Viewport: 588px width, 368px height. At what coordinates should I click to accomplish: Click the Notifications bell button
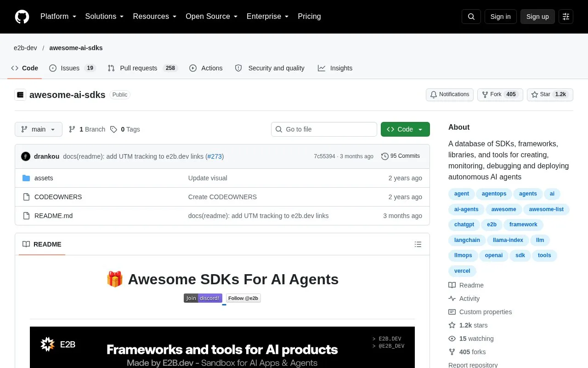(x=450, y=94)
